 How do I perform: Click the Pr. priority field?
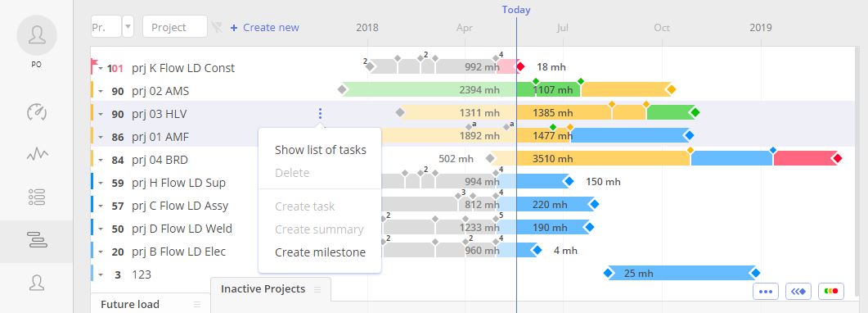tap(106, 26)
